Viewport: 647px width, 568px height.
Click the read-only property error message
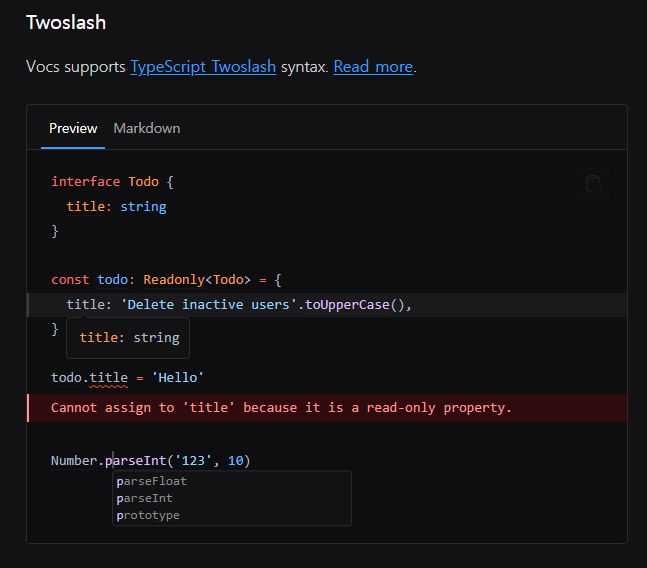[281, 408]
